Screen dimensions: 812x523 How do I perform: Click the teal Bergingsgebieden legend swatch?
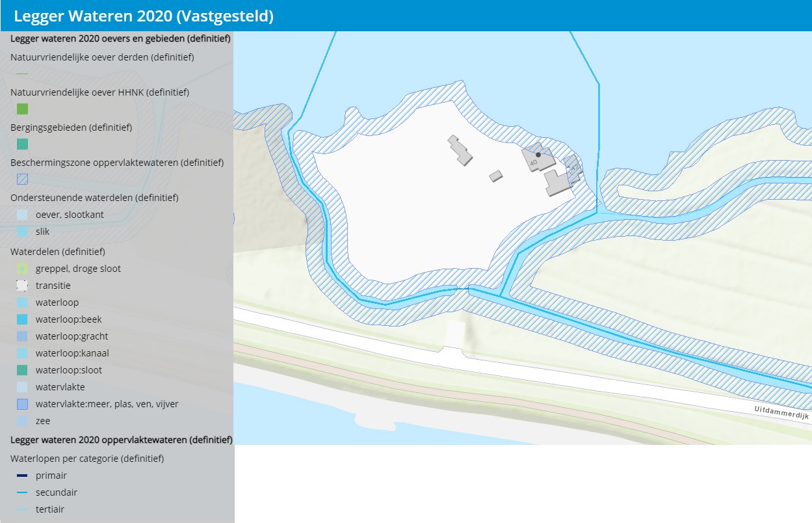point(22,144)
